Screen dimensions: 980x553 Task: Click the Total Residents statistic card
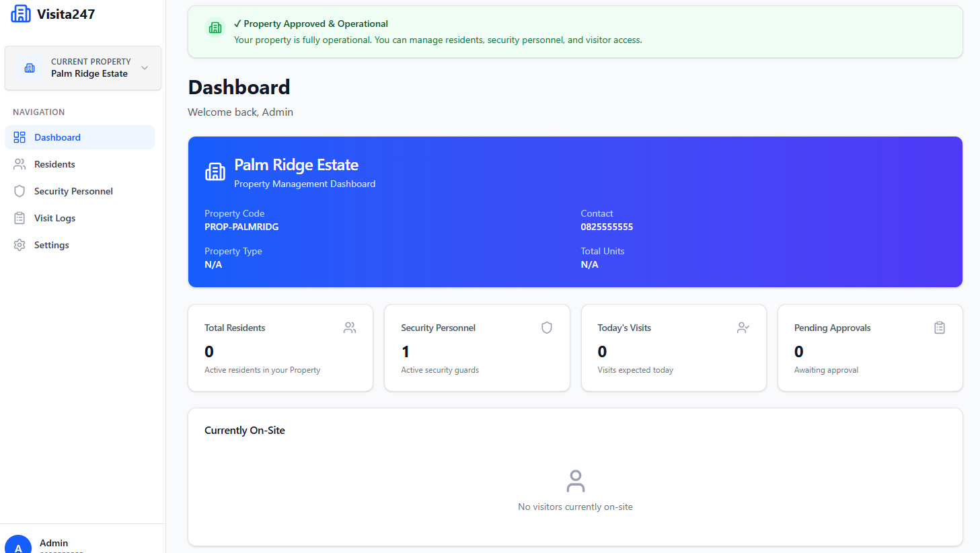tap(280, 348)
